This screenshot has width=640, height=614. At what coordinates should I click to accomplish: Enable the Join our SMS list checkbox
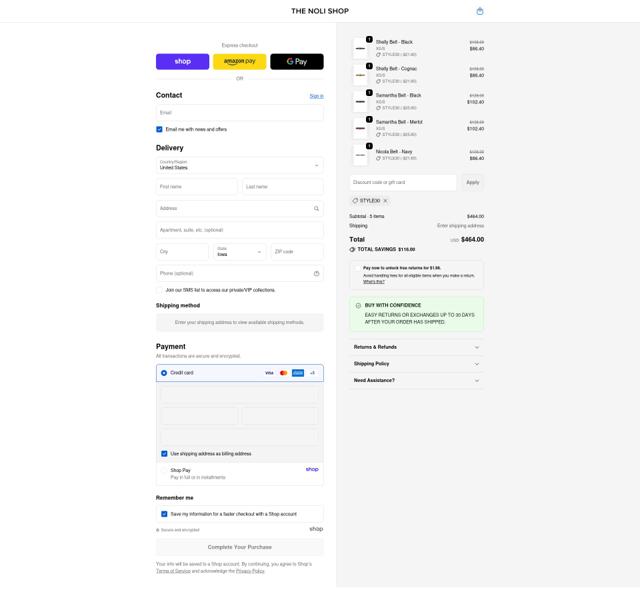coord(159,290)
